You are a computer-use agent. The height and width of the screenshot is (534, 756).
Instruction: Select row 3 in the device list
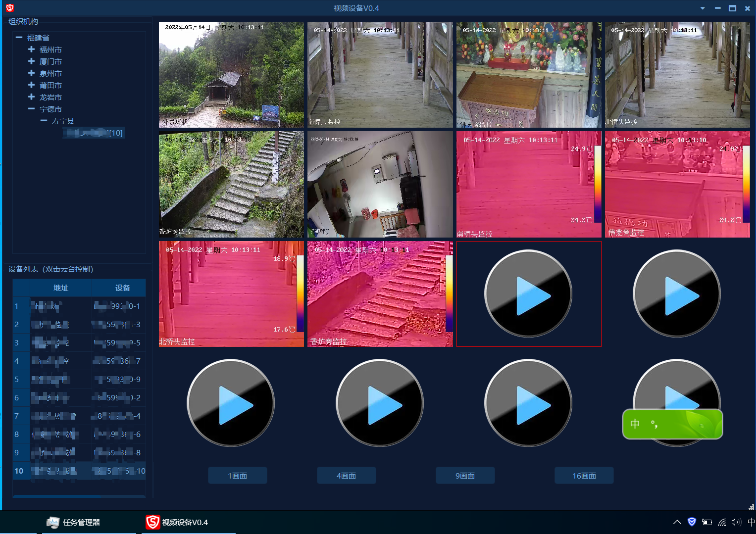click(79, 342)
